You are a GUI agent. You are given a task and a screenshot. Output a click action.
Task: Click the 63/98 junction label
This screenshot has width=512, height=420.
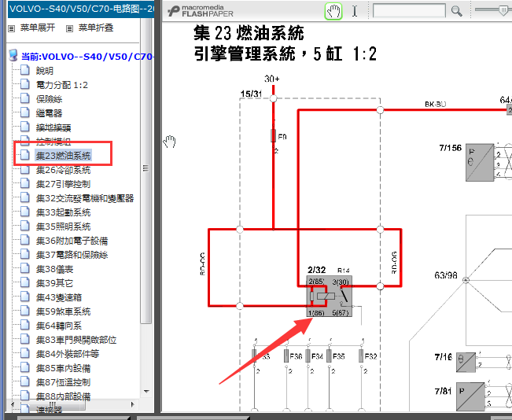(x=446, y=275)
